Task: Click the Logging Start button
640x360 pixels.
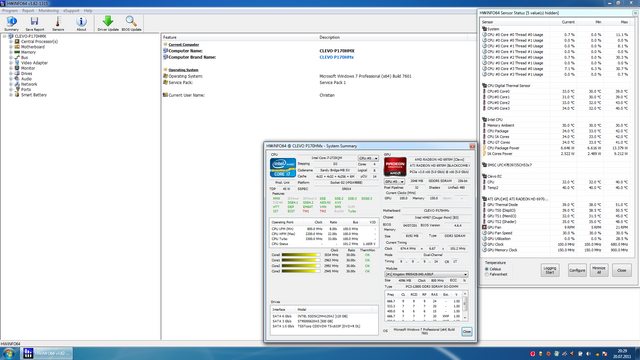Action: (550, 270)
